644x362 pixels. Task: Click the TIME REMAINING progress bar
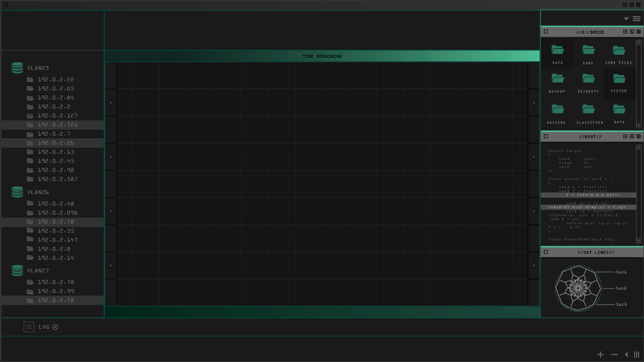[322, 56]
